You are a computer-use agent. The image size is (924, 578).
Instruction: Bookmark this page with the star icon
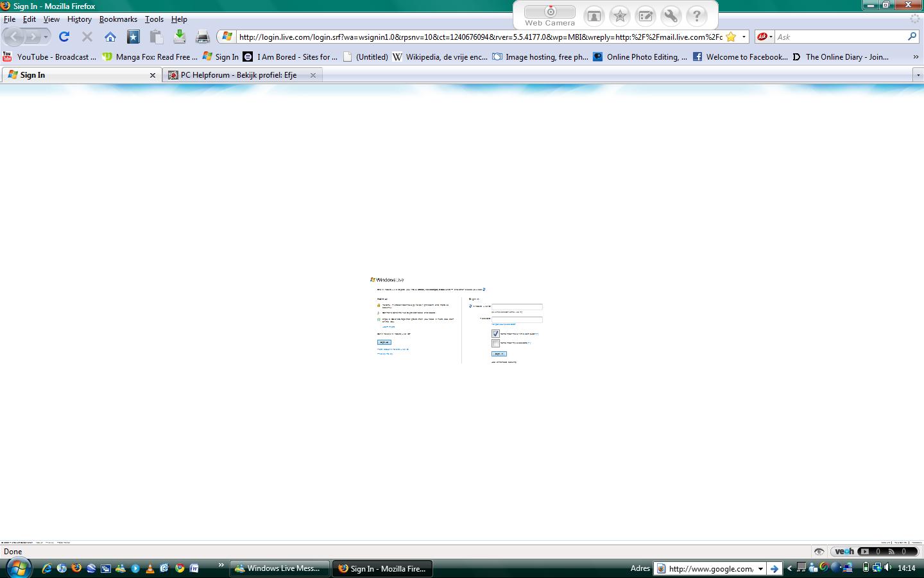[731, 37]
